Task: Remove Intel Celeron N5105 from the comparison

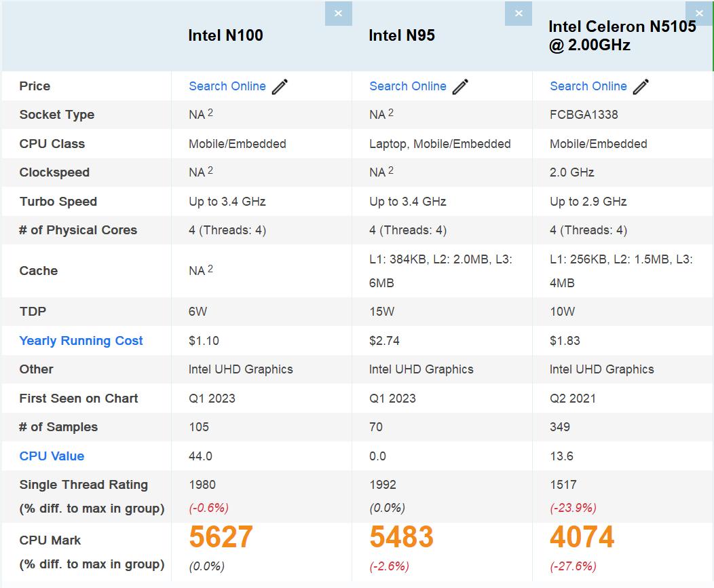Action: click(699, 13)
